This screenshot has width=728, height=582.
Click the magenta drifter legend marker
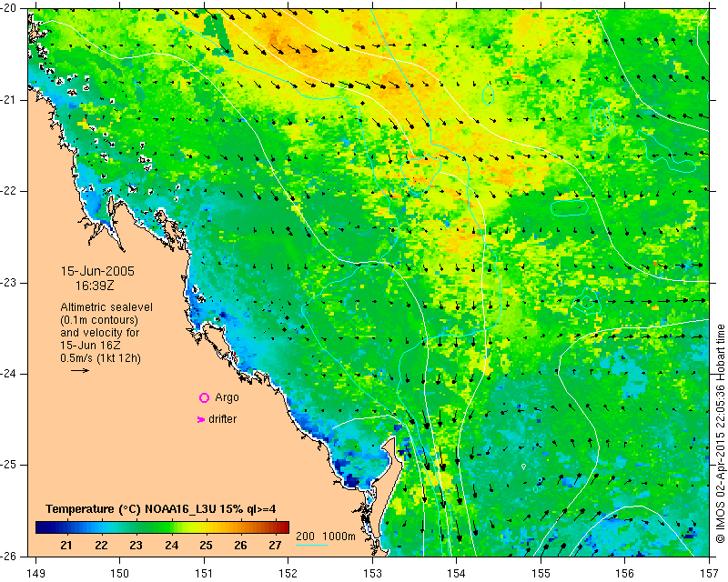(200, 419)
